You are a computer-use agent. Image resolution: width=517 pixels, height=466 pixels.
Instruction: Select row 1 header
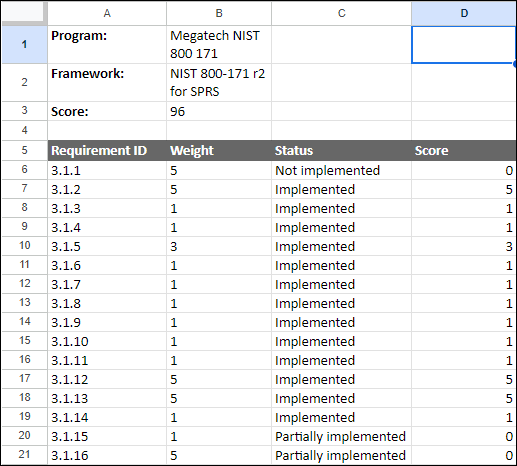[24, 44]
